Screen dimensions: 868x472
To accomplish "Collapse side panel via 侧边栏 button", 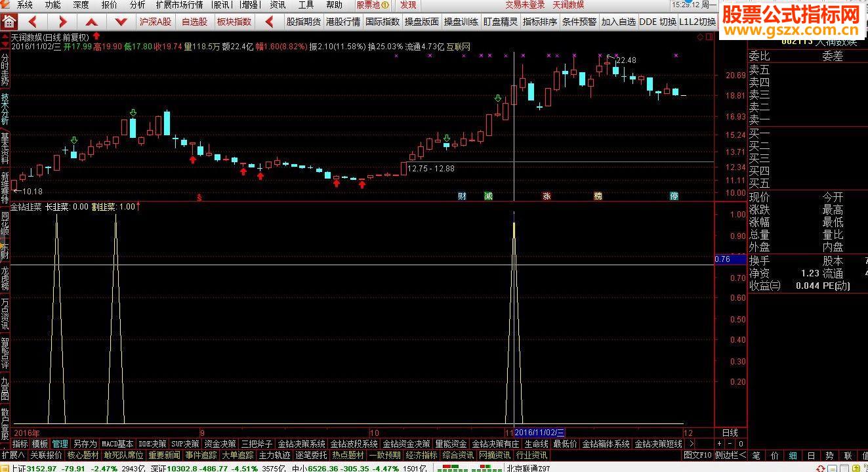I will point(730,455).
